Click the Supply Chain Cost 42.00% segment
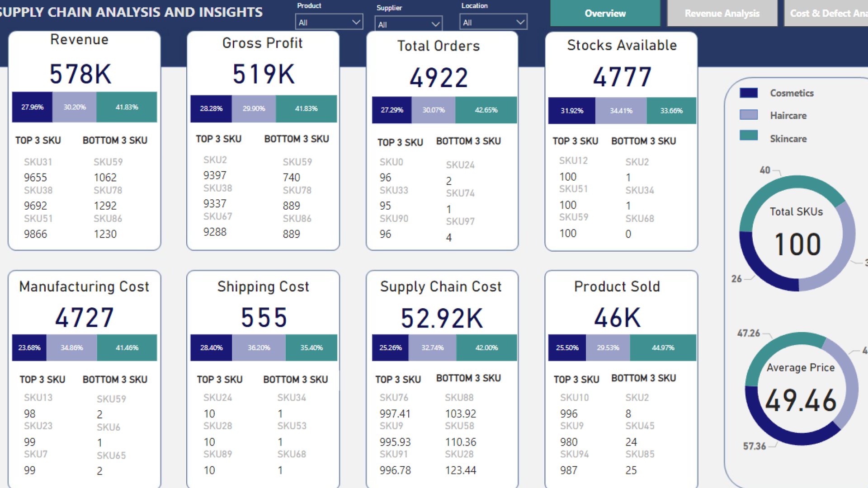Screen dimensions: 868x488 (486, 347)
